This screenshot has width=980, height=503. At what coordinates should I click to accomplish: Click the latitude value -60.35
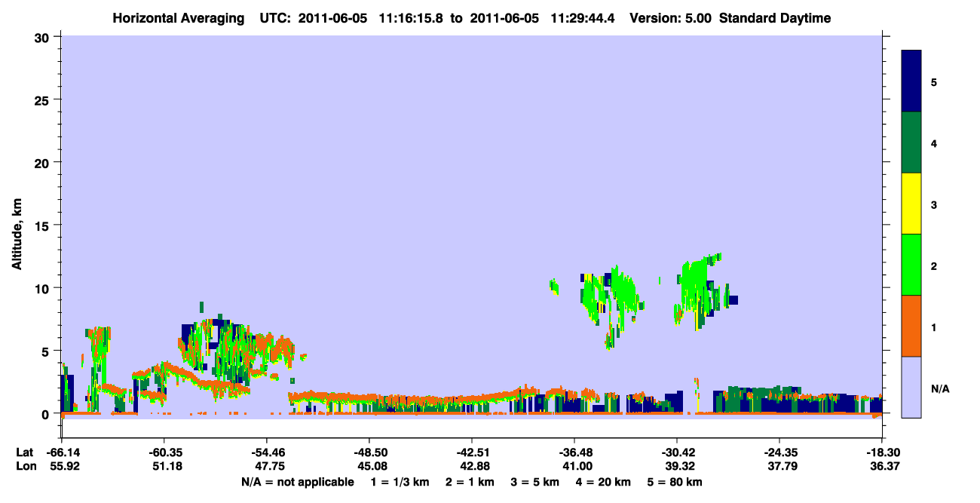pyautogui.click(x=164, y=452)
